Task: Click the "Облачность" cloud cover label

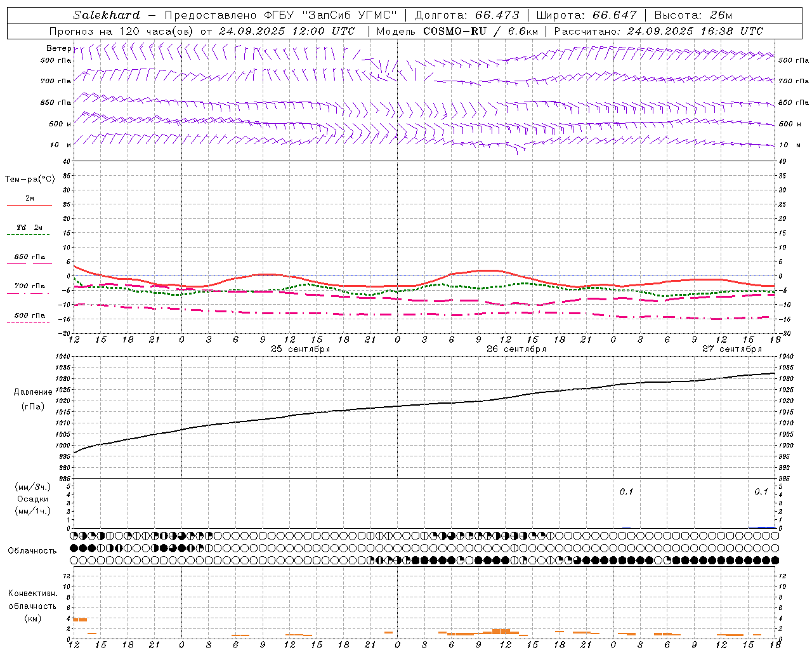Action: pyautogui.click(x=32, y=550)
